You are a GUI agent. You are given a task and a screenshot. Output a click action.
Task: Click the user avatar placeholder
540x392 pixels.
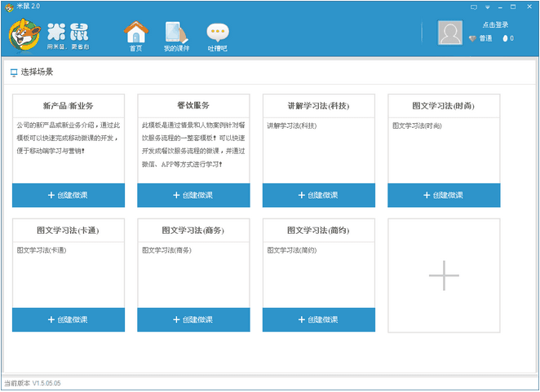click(450, 33)
